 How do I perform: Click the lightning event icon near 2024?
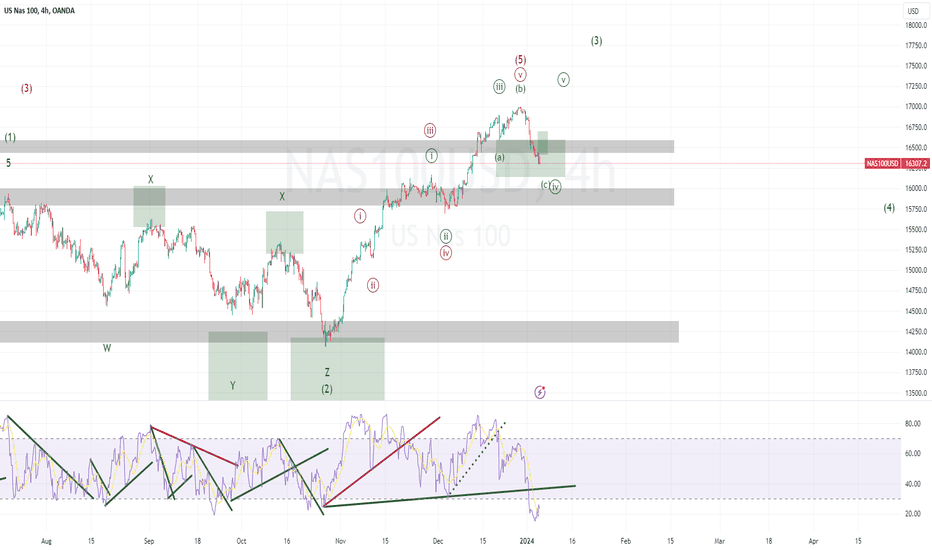[540, 392]
